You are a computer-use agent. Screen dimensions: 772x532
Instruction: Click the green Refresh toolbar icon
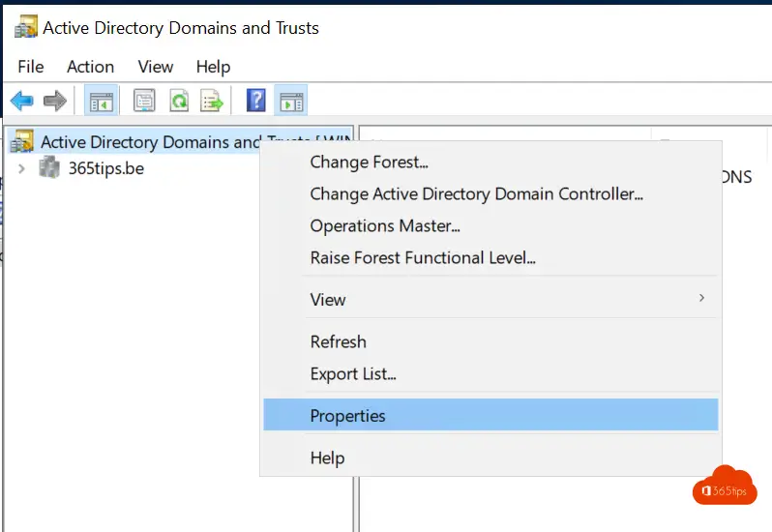(179, 101)
